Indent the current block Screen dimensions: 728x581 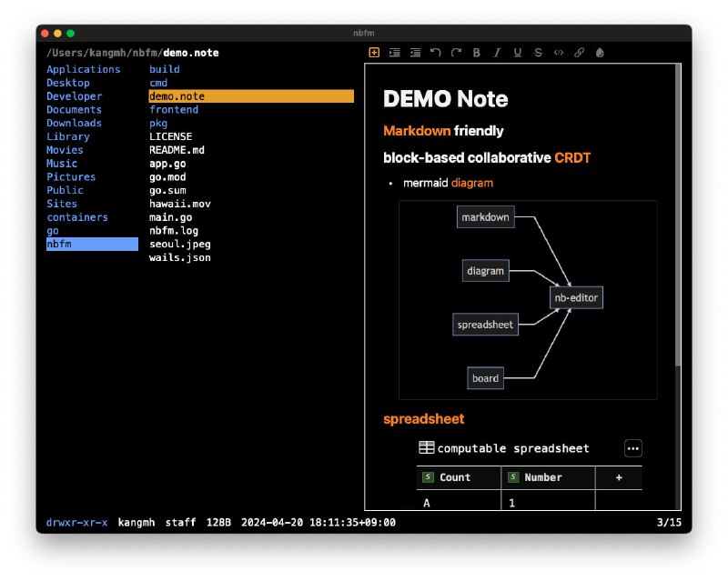(x=394, y=53)
